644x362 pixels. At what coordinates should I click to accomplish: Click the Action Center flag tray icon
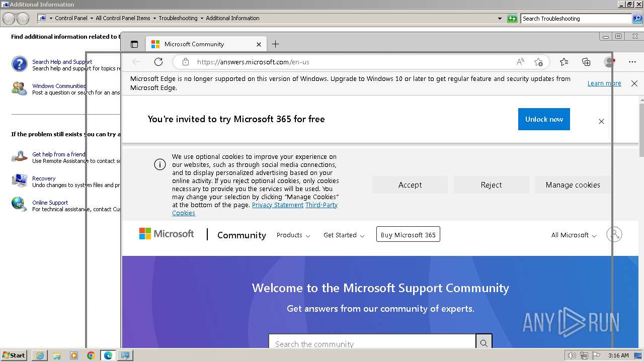click(x=596, y=355)
